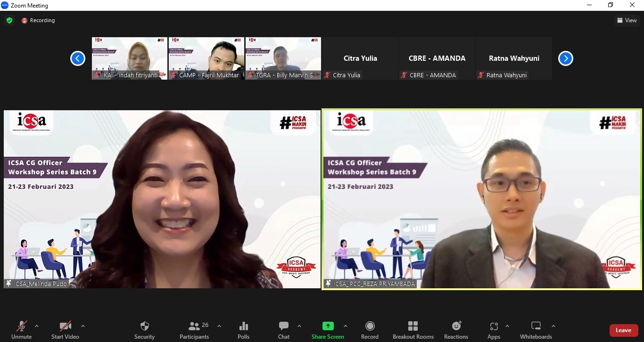Toggle meeting recording with Record
Viewport: 644px width, 342px height.
click(370, 330)
